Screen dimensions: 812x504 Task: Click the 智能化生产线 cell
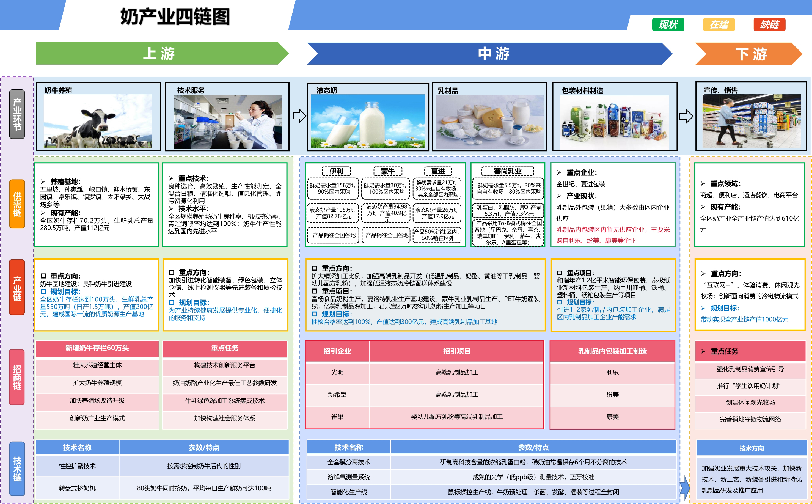point(349,492)
